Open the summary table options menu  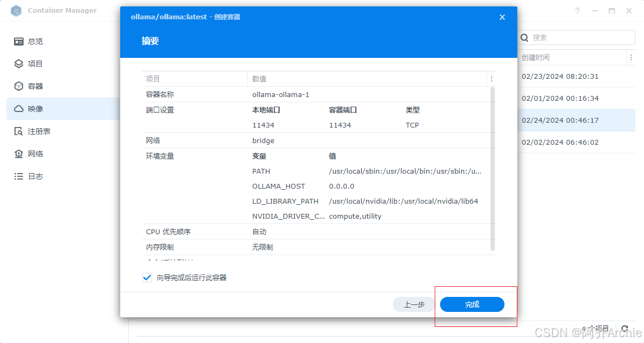click(491, 79)
